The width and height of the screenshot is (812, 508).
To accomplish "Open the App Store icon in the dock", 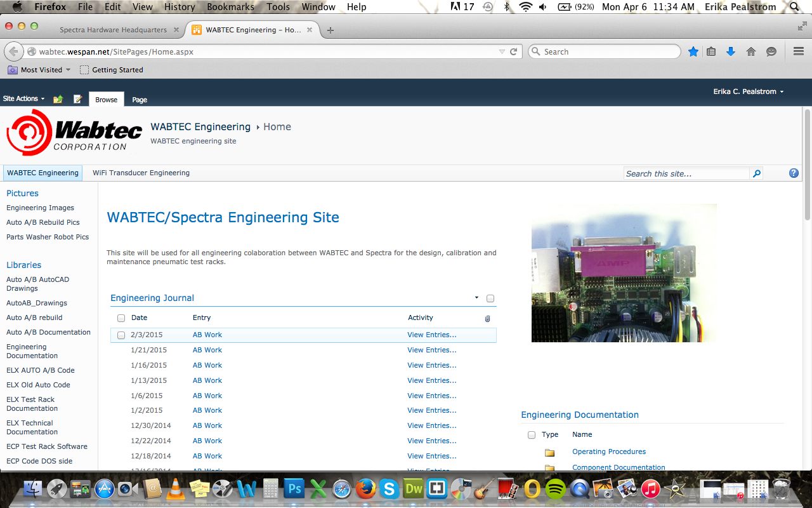I will [104, 488].
